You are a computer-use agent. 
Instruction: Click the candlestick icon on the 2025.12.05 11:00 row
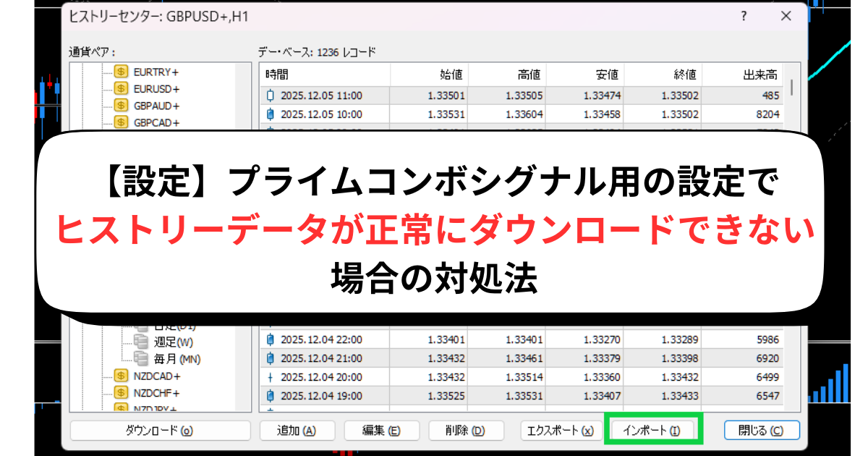(271, 95)
